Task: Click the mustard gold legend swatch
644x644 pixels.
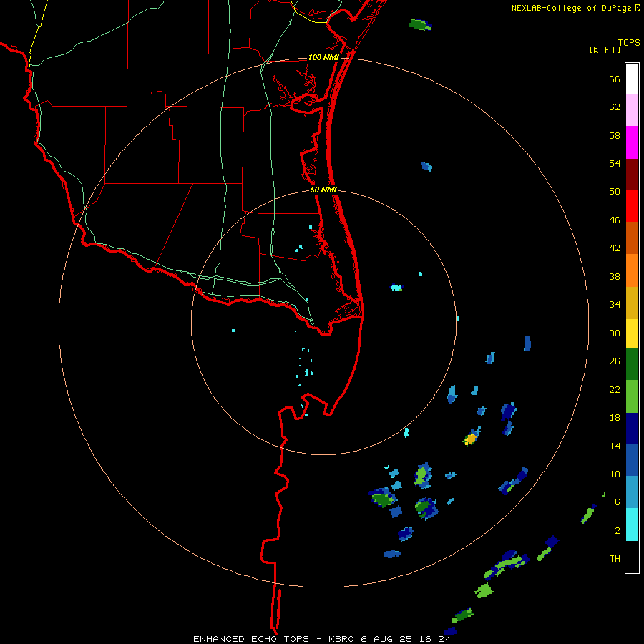Action: click(x=632, y=303)
